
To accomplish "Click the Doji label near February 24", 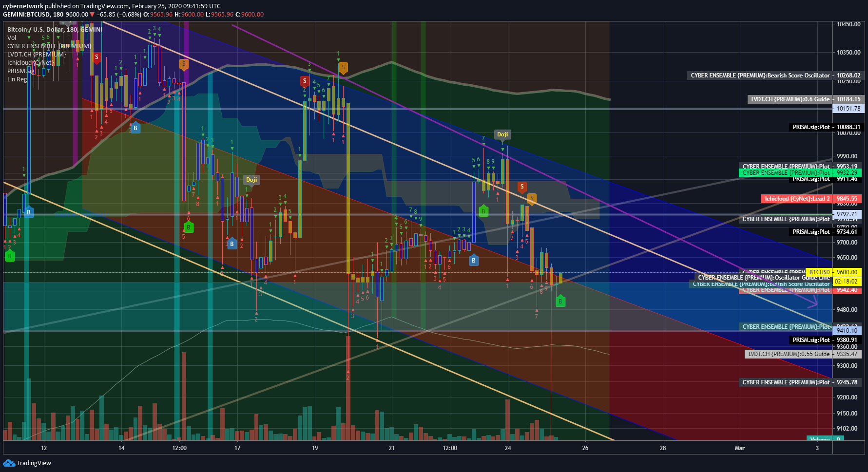I will tap(502, 134).
